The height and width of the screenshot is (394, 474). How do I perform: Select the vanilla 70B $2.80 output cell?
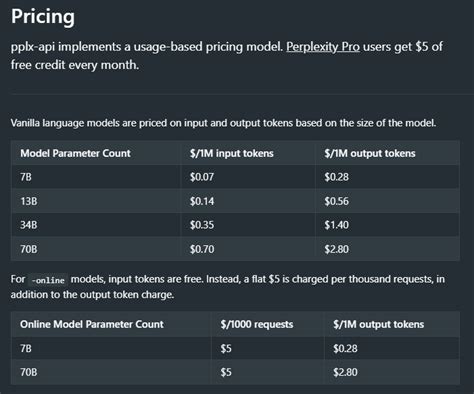(x=337, y=249)
